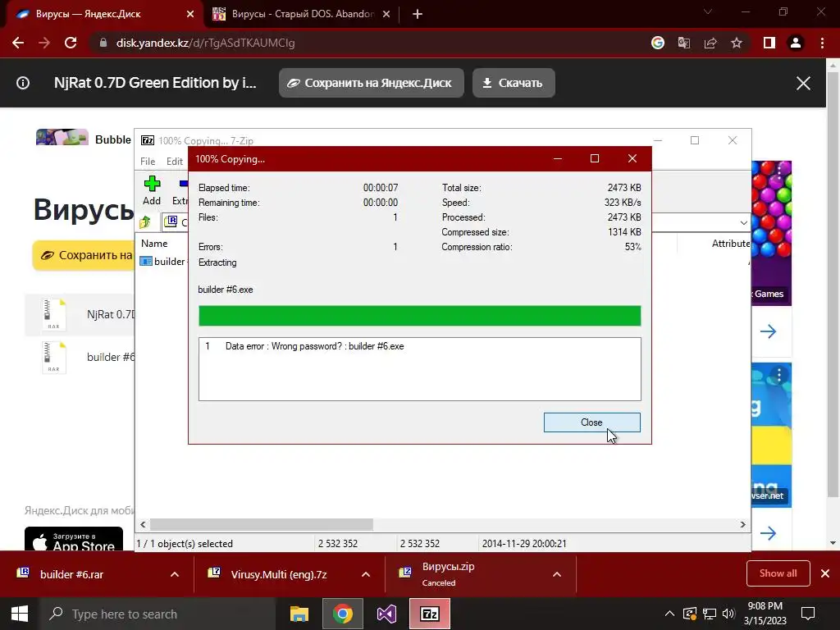
Task: Open the App Store download badge
Action: point(73,539)
